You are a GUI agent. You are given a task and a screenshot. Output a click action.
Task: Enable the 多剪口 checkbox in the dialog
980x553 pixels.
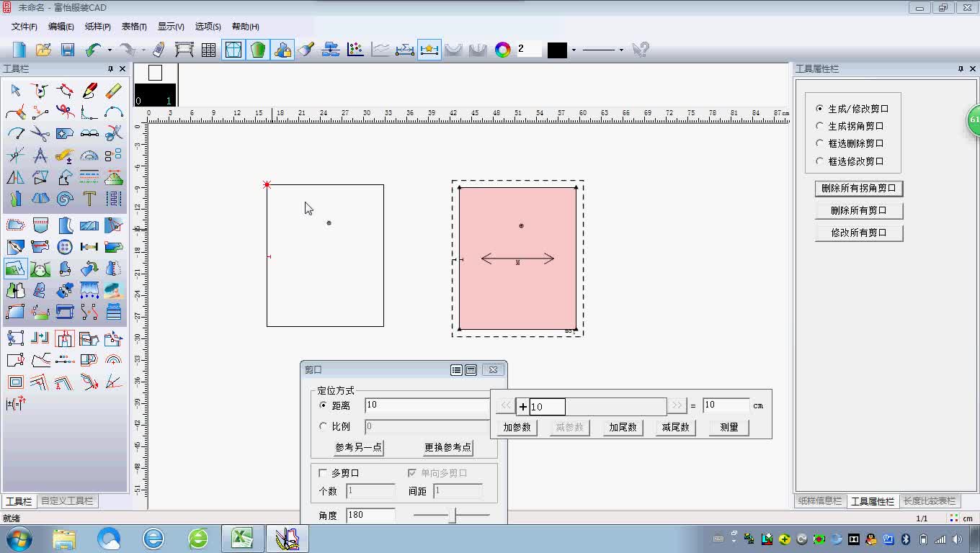click(323, 472)
